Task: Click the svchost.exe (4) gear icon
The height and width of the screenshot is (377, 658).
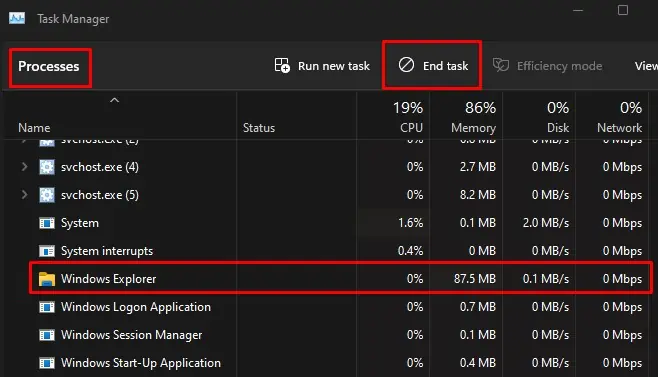Action: 47,167
